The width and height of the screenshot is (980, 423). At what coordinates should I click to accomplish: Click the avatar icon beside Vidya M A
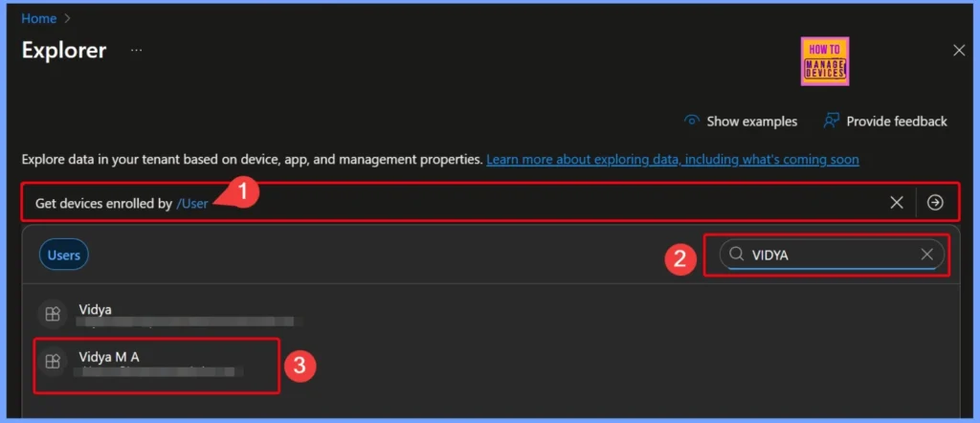pos(53,361)
